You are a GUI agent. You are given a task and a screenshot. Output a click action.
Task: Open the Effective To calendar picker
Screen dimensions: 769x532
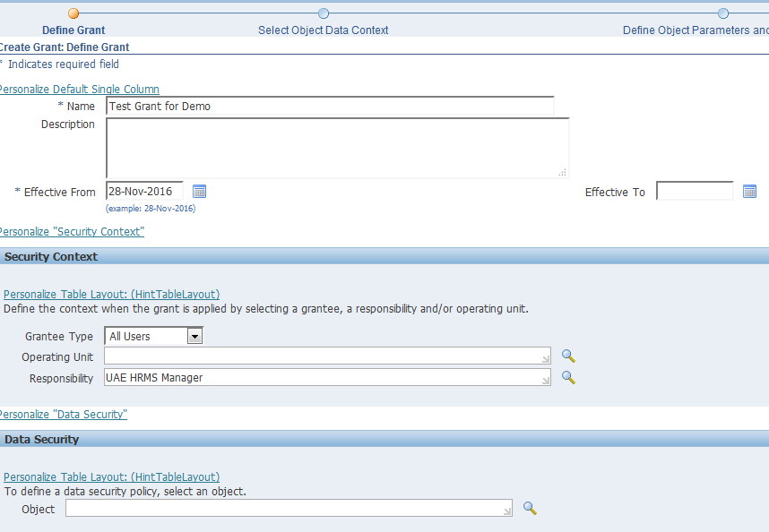[x=749, y=192]
